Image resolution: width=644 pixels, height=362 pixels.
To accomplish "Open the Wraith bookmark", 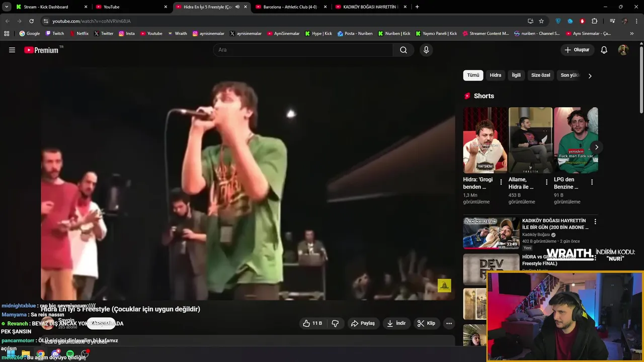I will coord(177,33).
